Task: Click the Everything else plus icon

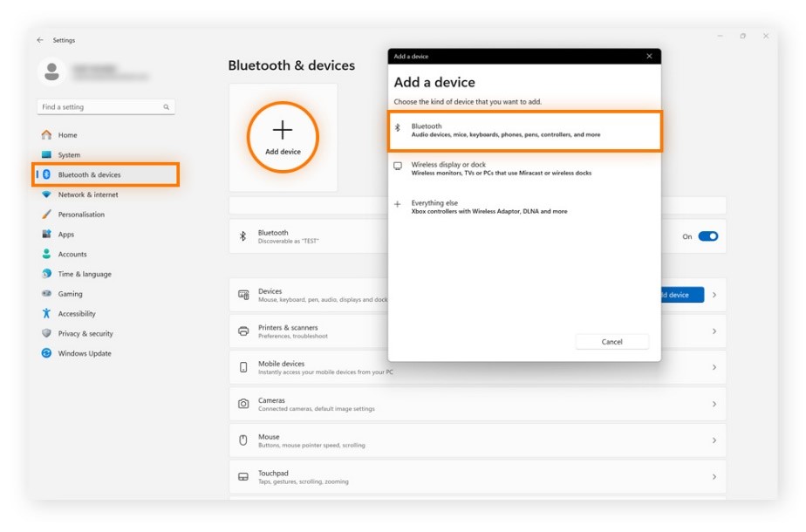Action: point(398,204)
